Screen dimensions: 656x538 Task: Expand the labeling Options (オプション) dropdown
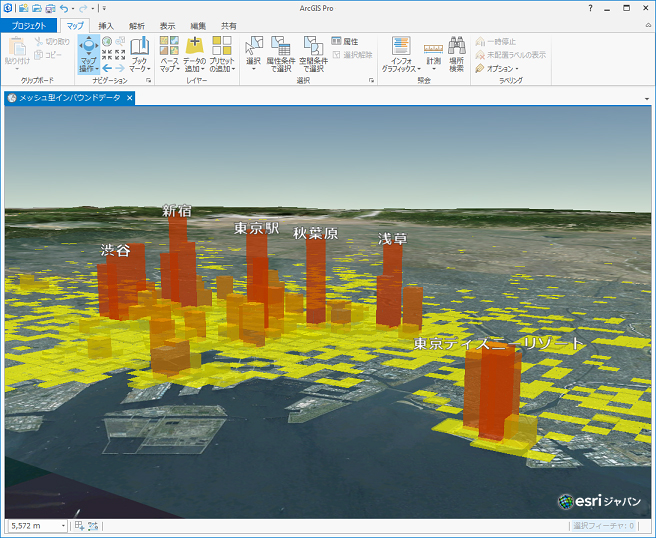500,68
